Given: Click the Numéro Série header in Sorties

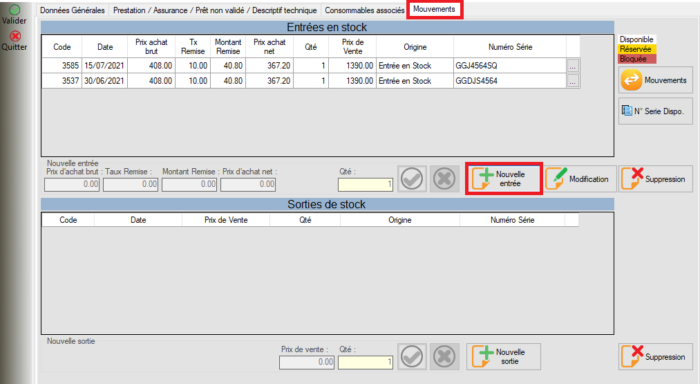Looking at the screenshot, I should [512, 220].
